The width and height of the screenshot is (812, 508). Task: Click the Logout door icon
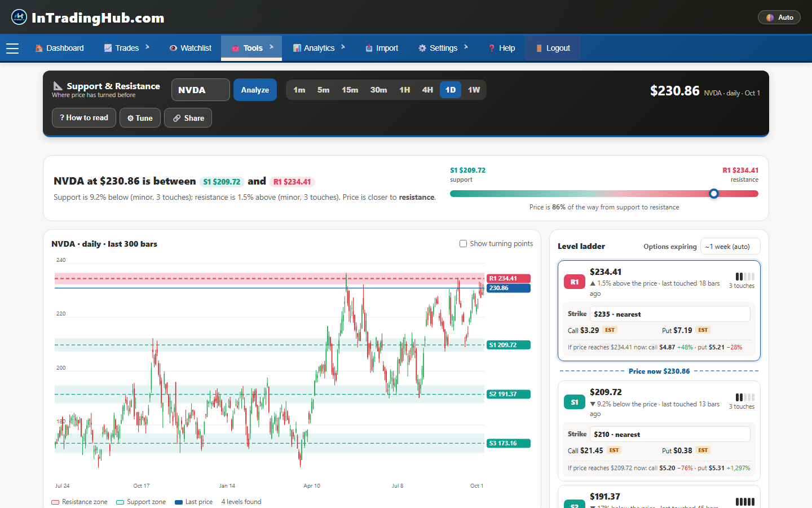pyautogui.click(x=539, y=48)
